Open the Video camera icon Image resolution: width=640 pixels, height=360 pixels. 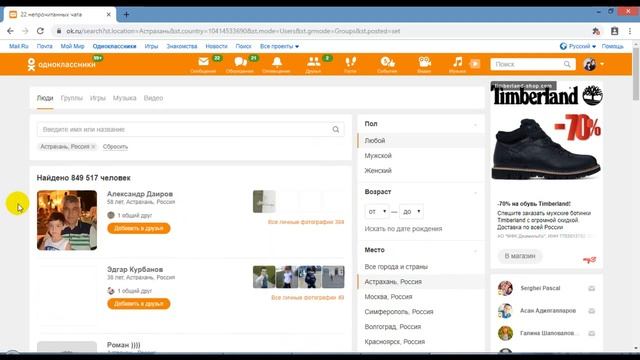point(424,62)
